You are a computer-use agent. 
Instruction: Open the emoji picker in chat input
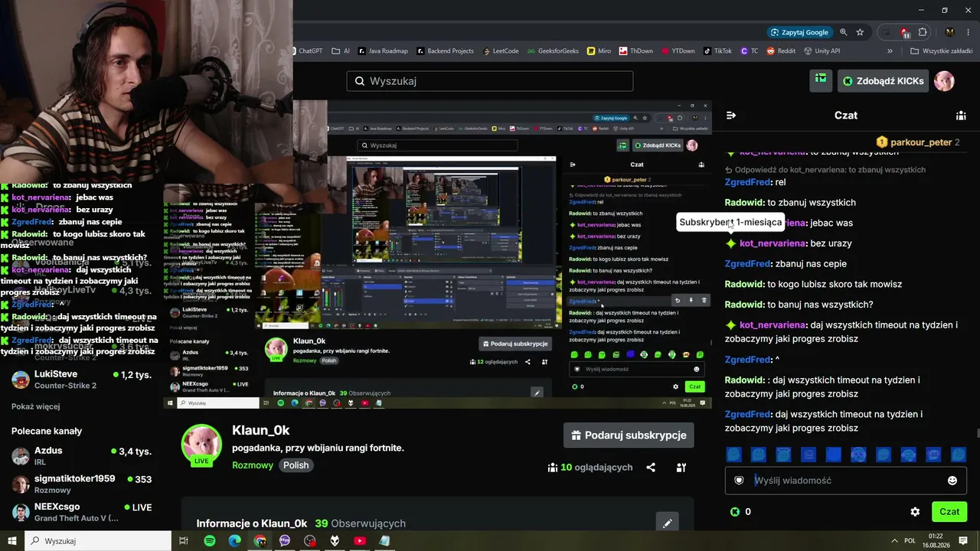tap(952, 481)
